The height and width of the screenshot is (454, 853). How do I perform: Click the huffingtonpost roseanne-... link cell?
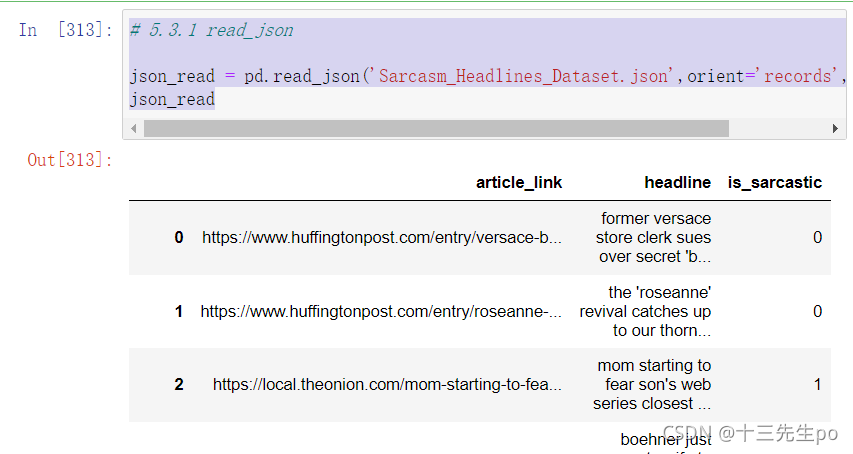(x=381, y=311)
